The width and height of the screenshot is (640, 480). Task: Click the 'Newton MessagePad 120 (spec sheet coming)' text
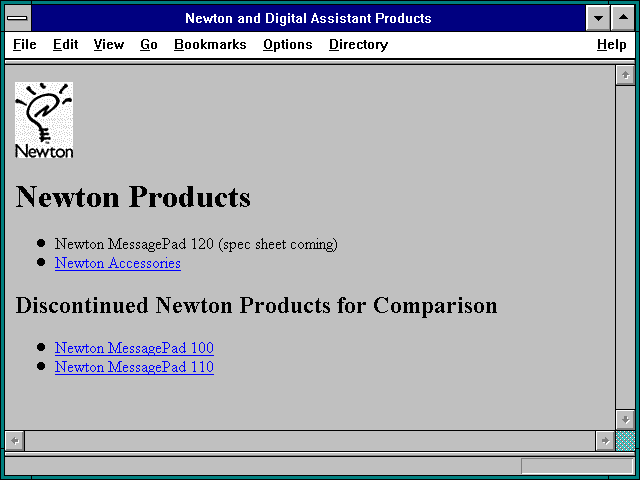tap(196, 244)
